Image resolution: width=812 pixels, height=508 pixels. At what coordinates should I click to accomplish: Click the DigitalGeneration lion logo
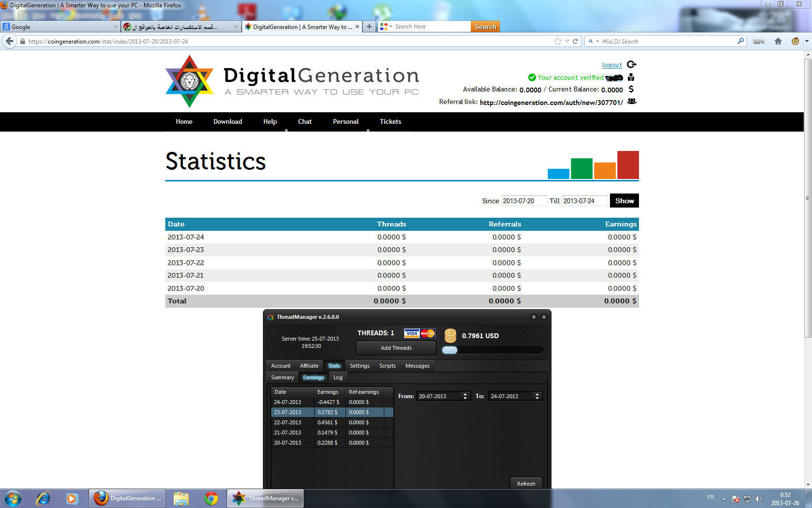pos(189,81)
